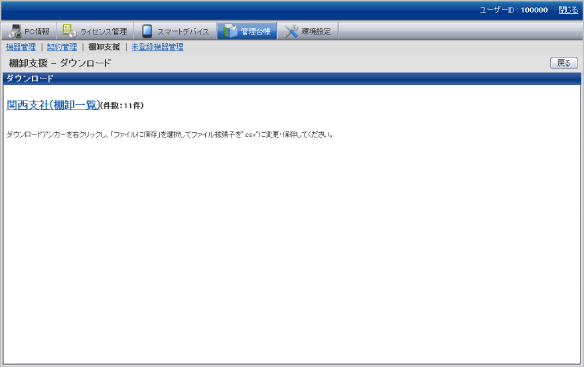Open the 契約管理 submenu link
584x367 pixels.
coord(62,47)
